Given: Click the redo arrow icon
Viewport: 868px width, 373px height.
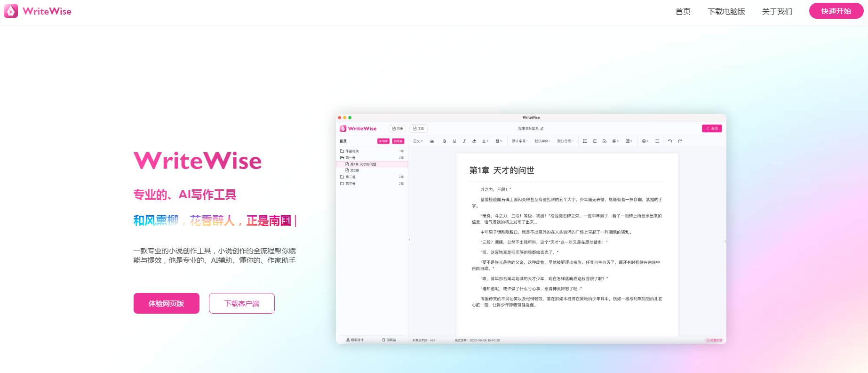Looking at the screenshot, I should coord(680,141).
